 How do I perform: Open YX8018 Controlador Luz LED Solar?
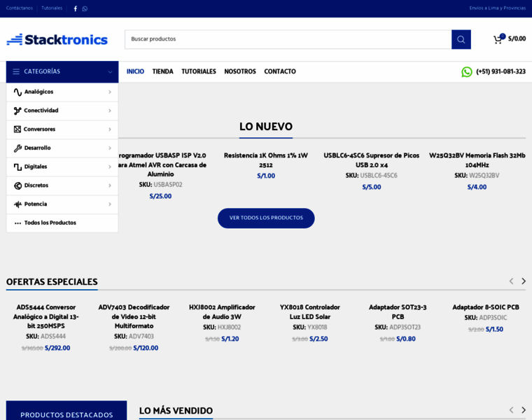coord(310,311)
